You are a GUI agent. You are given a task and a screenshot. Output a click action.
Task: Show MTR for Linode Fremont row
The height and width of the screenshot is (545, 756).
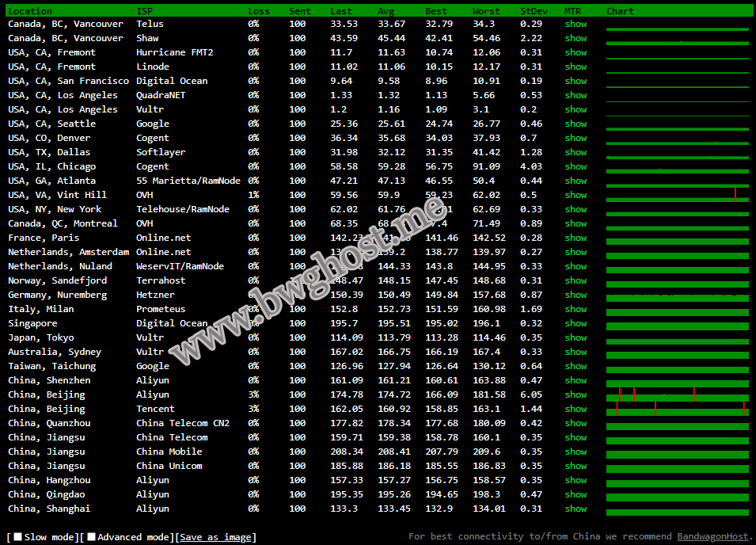[576, 67]
